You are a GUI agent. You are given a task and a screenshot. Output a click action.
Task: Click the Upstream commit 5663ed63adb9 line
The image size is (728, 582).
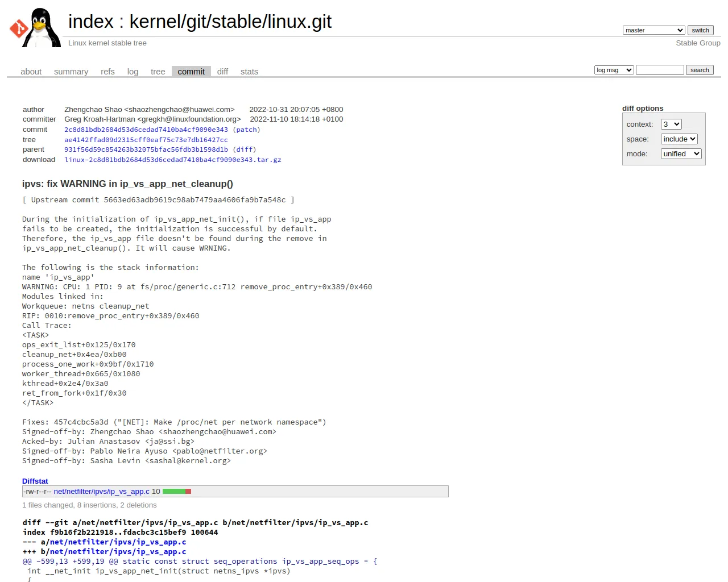tap(158, 199)
